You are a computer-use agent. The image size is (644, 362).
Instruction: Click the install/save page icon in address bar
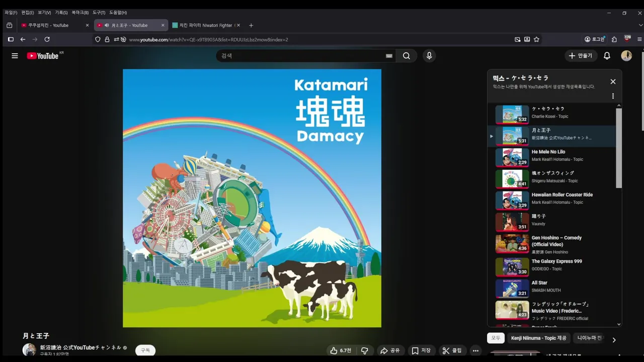click(527, 39)
